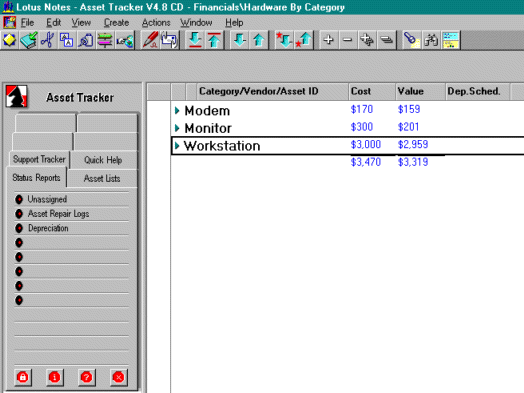This screenshot has height=393, width=524.
Task: Click the previous unread starred up arrow
Action: [x=303, y=40]
